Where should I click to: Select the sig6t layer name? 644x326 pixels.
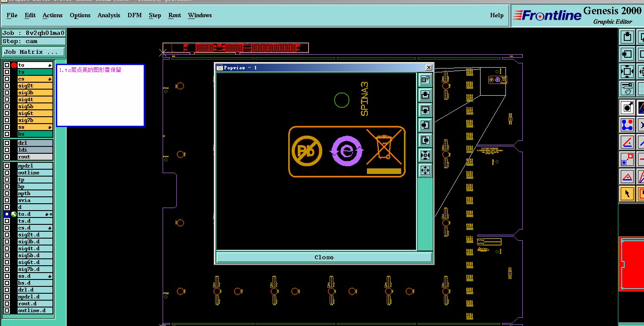(x=35, y=113)
